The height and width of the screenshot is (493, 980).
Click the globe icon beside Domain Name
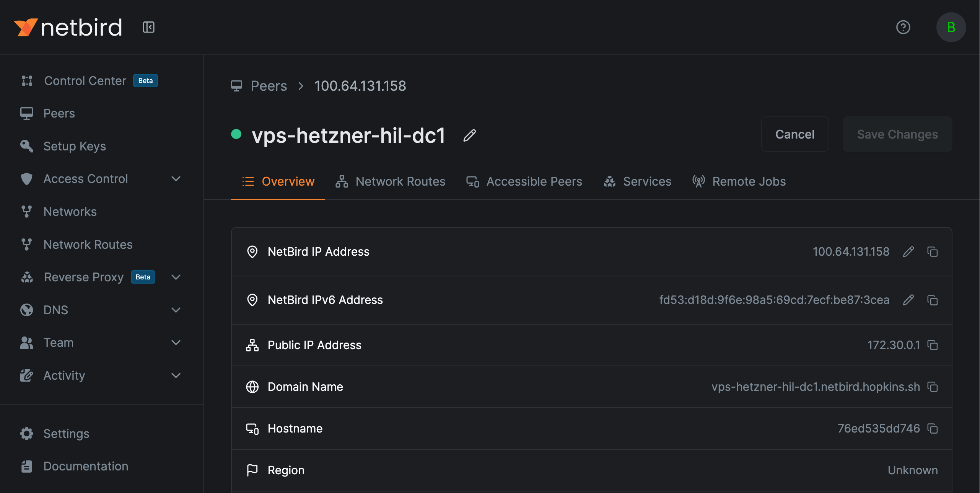252,387
